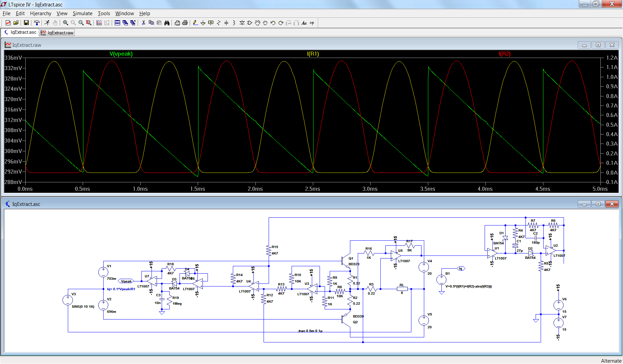The height and width of the screenshot is (364, 623).
Task: Minimize the IqExtract.raw plot window
Action: coord(584,45)
